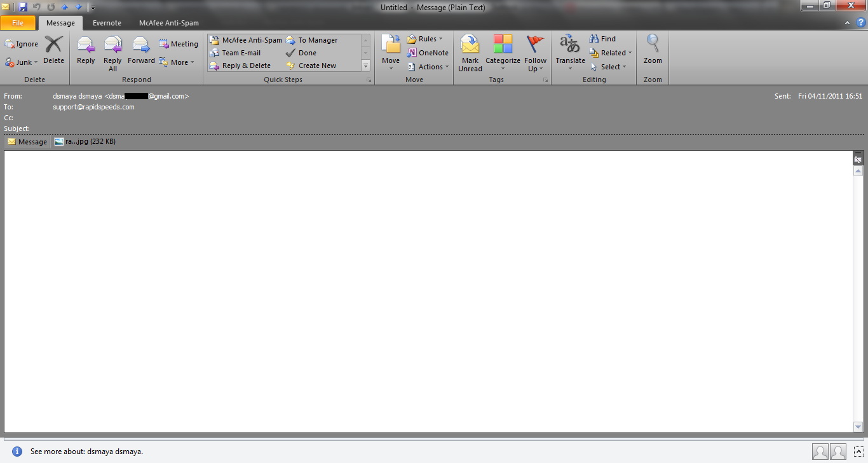This screenshot has height=463, width=868.
Task: Open the Rules dropdown
Action: (x=425, y=39)
